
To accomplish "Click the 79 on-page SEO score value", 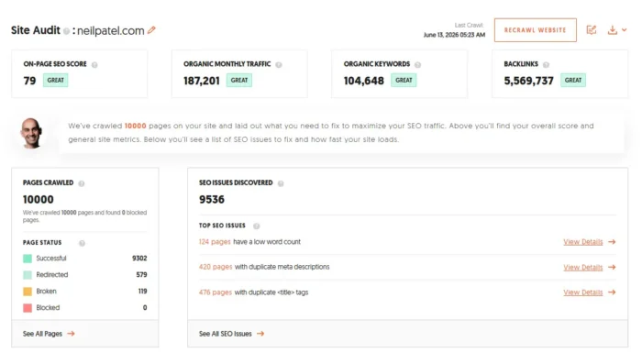I will [29, 81].
